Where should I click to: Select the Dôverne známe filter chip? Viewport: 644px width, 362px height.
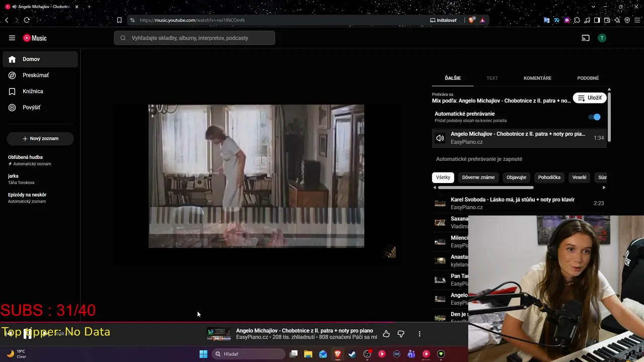478,177
